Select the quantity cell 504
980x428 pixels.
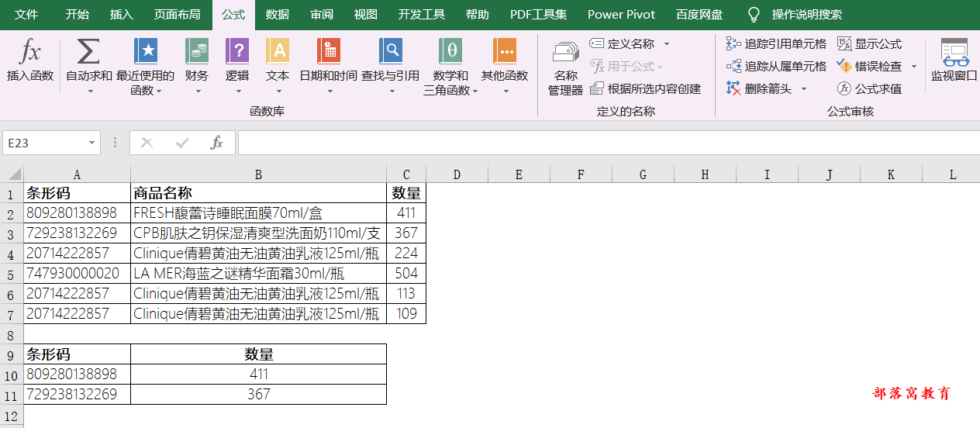click(406, 274)
